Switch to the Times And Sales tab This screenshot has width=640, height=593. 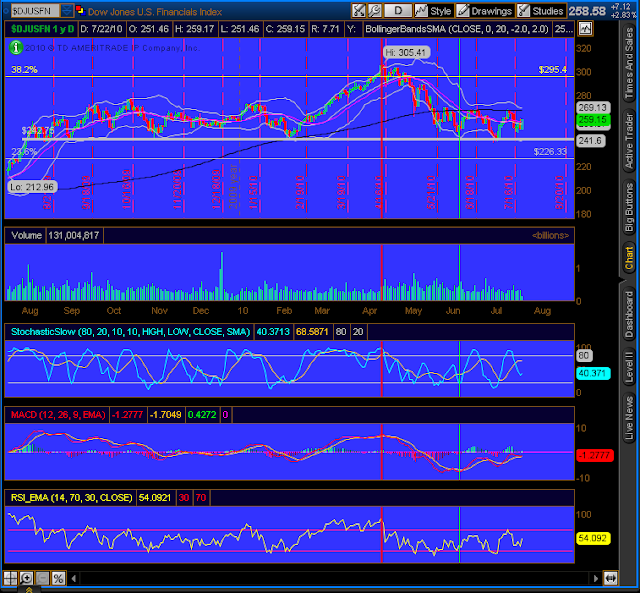tap(629, 63)
